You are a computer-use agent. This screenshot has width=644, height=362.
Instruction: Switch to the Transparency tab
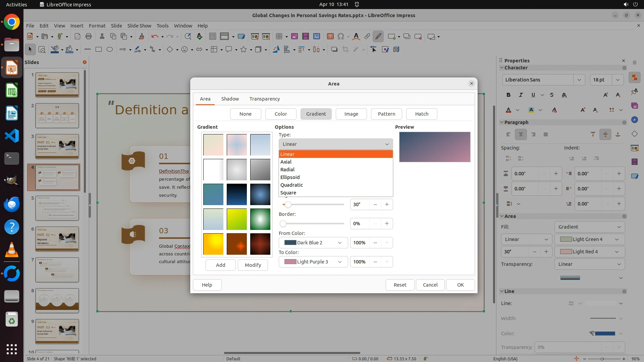pyautogui.click(x=264, y=99)
